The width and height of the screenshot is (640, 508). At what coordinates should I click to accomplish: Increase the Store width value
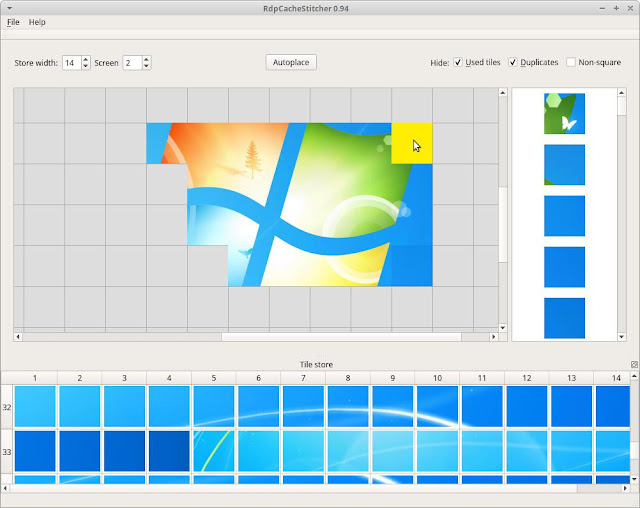pyautogui.click(x=86, y=60)
